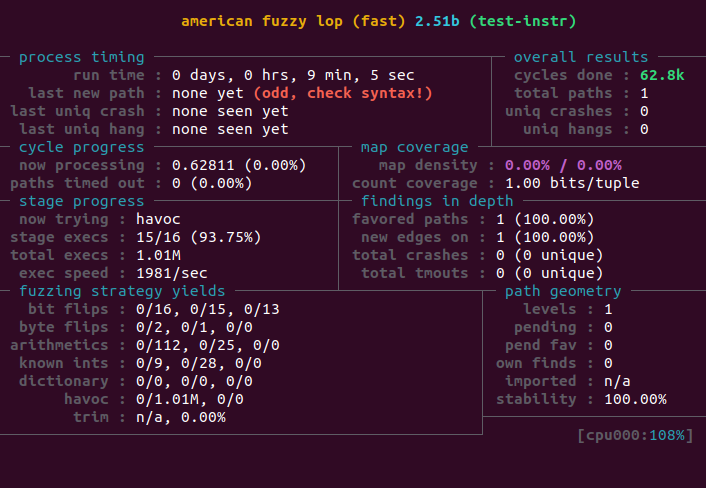Click the version number '2.51b'
The width and height of the screenshot is (706, 488).
click(437, 21)
